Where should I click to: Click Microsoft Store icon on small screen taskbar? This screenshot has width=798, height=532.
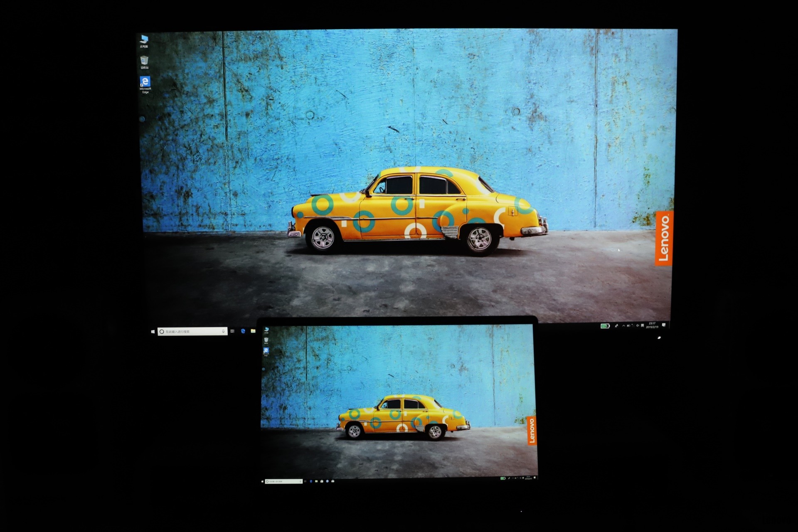coord(322,481)
